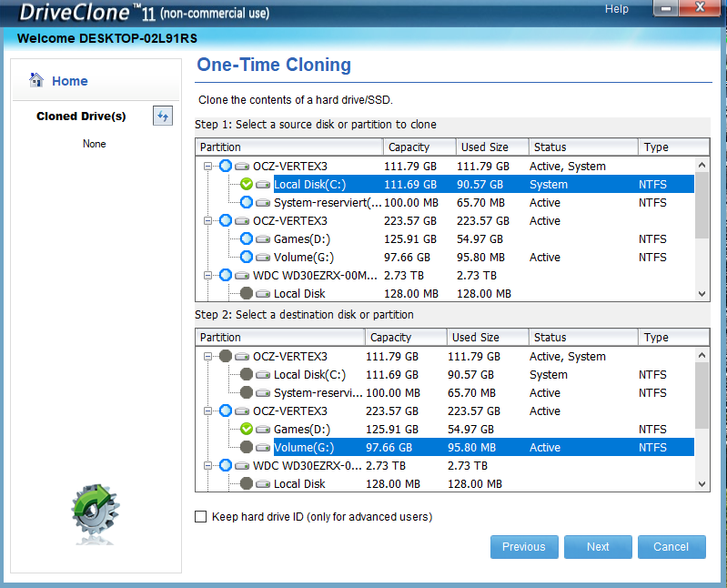Screen dimensions: 727x588
Task: Click drive icon of Volume(G:) in source list
Action: click(263, 257)
